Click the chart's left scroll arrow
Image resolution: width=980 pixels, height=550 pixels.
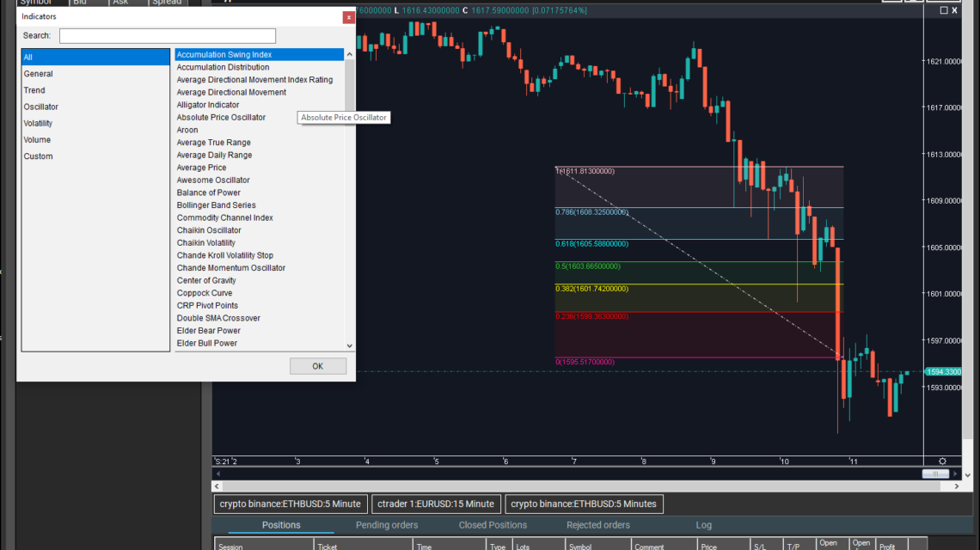(217, 474)
